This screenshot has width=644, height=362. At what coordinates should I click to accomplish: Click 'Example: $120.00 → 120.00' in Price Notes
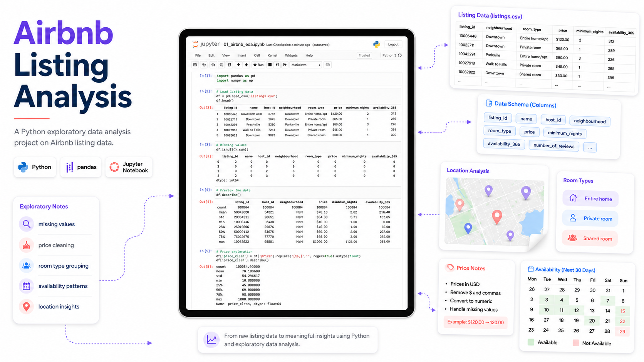[476, 322]
